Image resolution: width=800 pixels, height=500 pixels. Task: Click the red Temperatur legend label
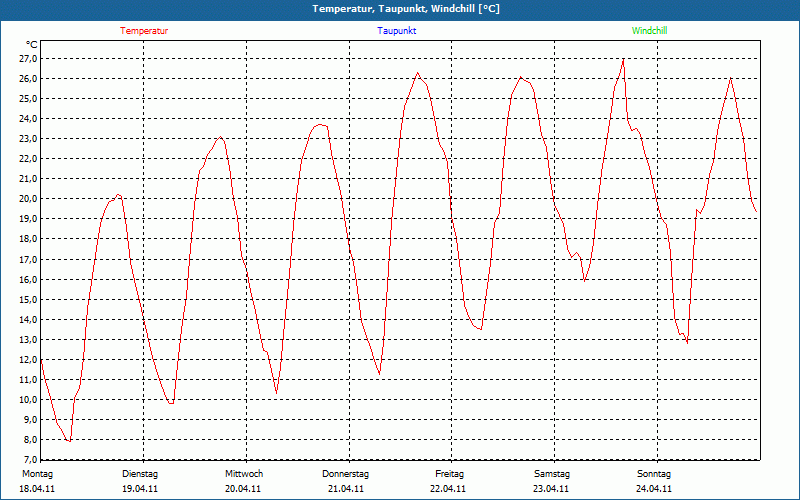pos(144,31)
